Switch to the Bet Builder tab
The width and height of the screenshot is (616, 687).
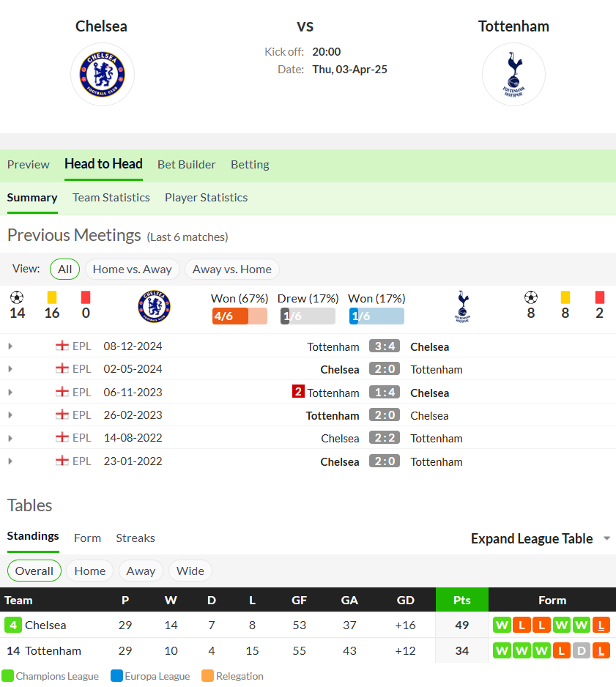[187, 165]
